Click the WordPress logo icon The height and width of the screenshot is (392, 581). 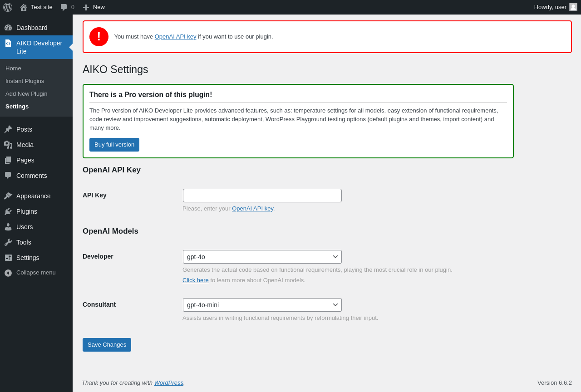(x=8, y=7)
